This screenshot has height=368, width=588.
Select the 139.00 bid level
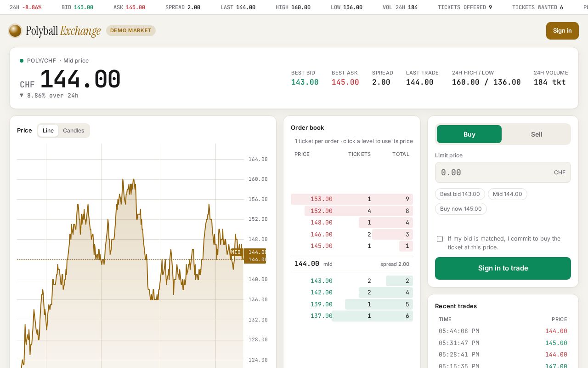[352, 305]
